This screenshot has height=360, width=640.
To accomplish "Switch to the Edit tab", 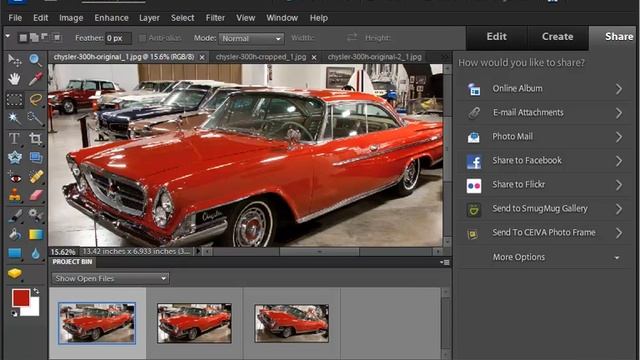I will [496, 37].
